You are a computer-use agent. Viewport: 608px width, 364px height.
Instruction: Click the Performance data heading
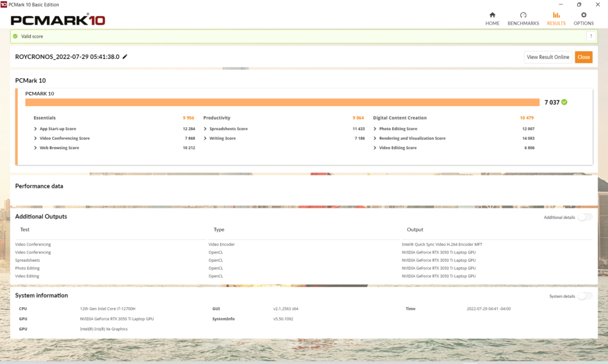point(39,186)
